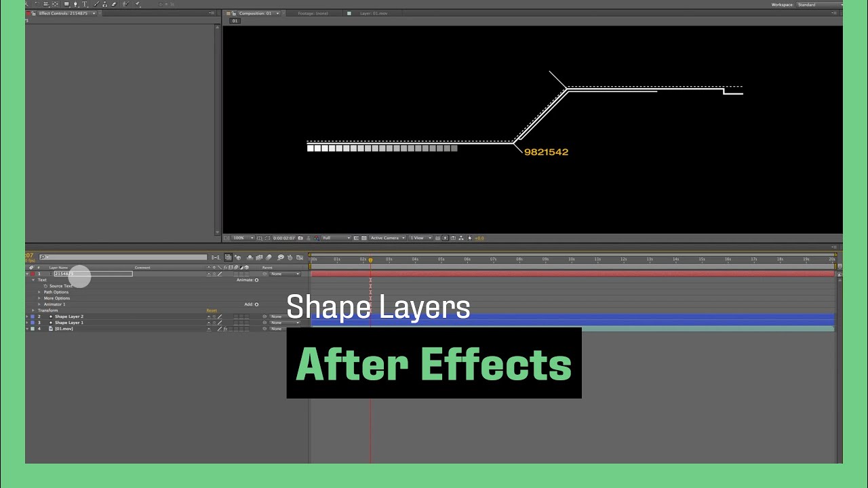The width and height of the screenshot is (868, 488).
Task: Click the red label swatch of layer 1
Action: 33,274
